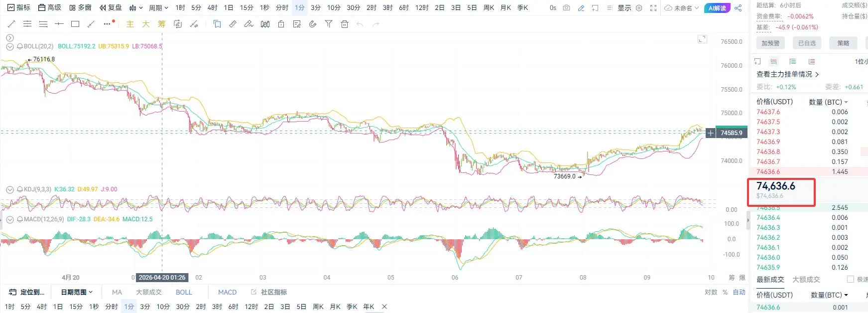Toggle the MACD alert bell icon
This screenshot has height=313, width=868.
pos(20,219)
